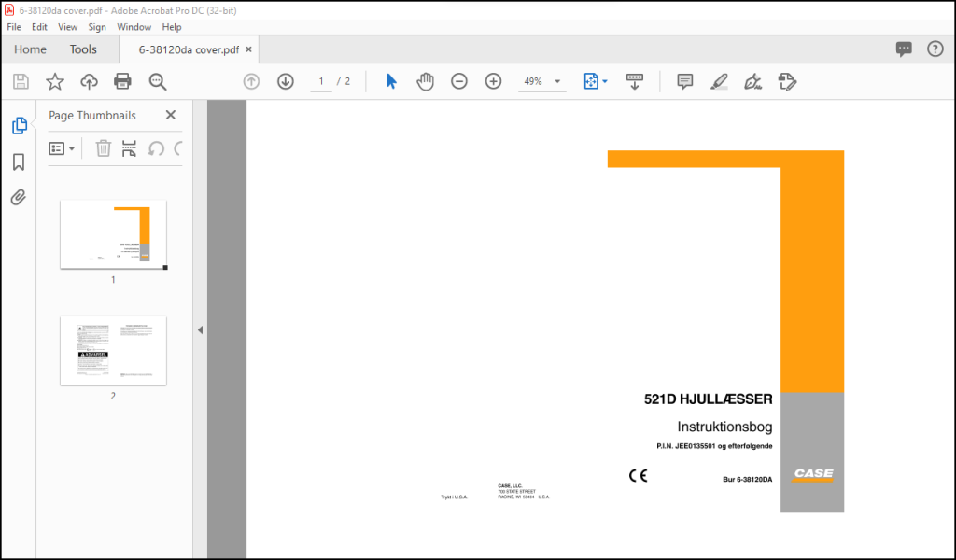The image size is (956, 560).
Task: Click the Fit page view icon
Action: 591,81
